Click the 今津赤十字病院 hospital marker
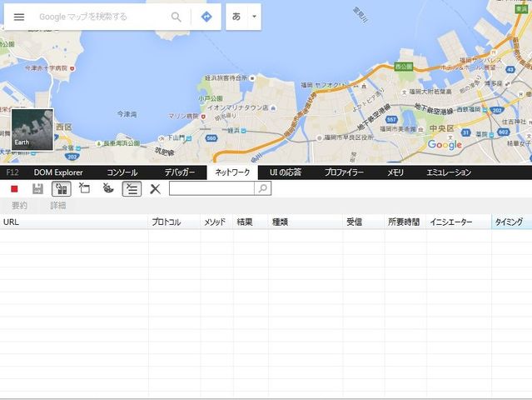The height and width of the screenshot is (400, 532). click(x=72, y=68)
